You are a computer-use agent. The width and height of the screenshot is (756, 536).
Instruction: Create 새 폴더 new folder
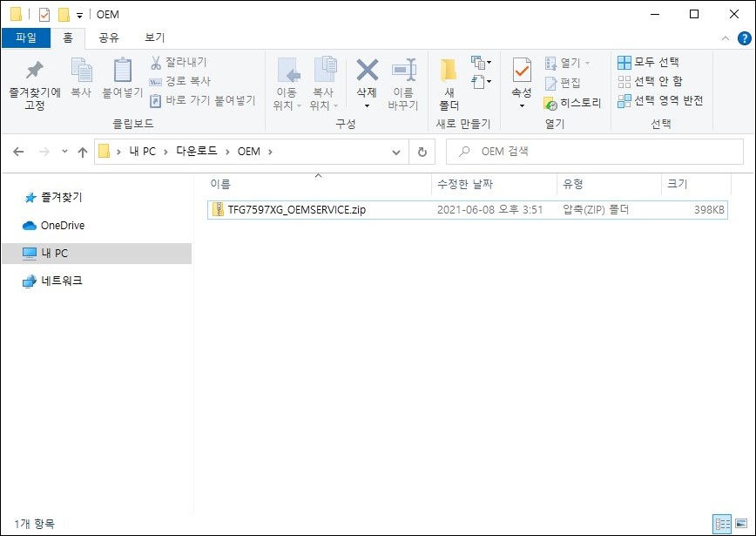pos(449,85)
